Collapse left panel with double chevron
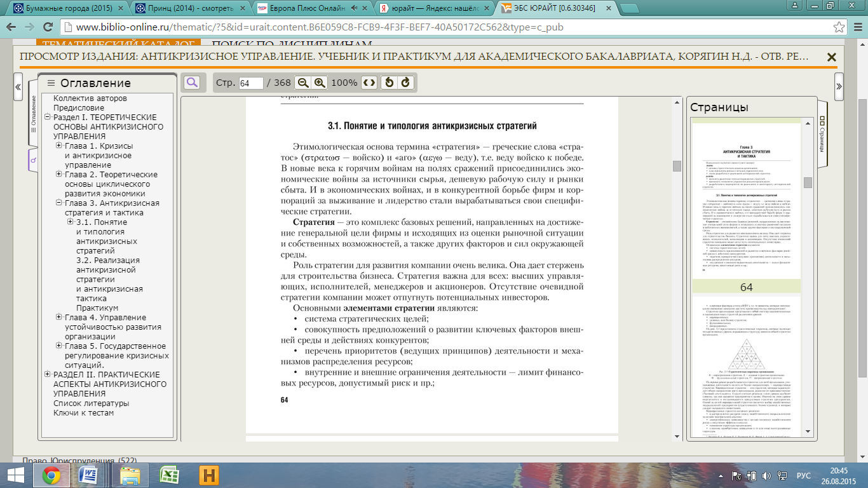This screenshot has height=488, width=868. [x=18, y=86]
